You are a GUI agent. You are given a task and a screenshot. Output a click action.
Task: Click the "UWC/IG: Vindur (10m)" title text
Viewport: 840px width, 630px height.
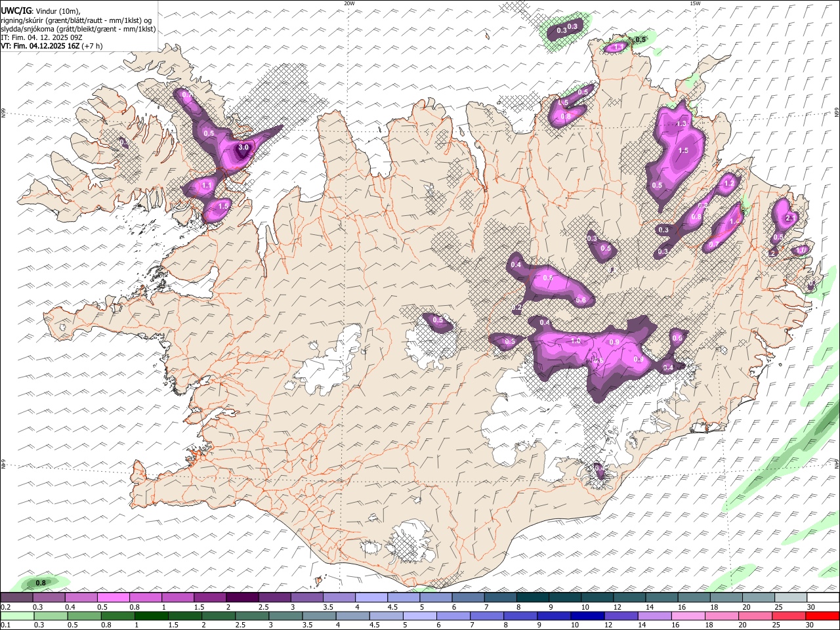[41, 10]
